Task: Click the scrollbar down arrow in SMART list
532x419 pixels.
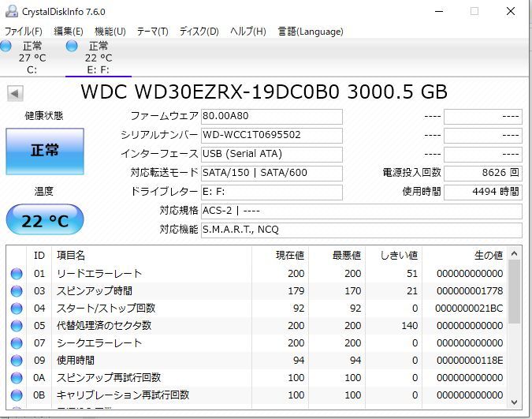Action: click(x=514, y=402)
